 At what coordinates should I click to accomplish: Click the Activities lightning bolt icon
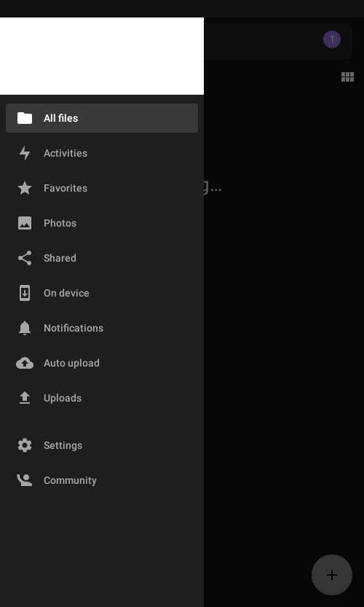click(25, 153)
